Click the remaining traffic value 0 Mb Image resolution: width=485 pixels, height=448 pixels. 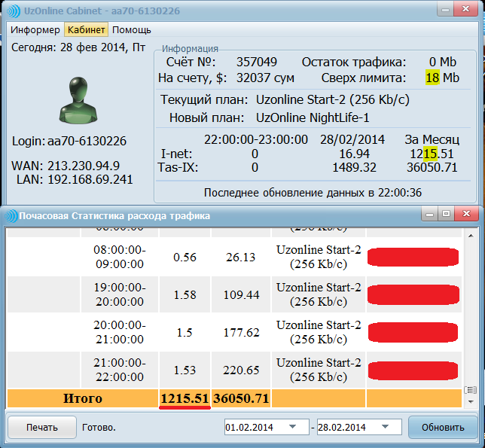coord(442,62)
